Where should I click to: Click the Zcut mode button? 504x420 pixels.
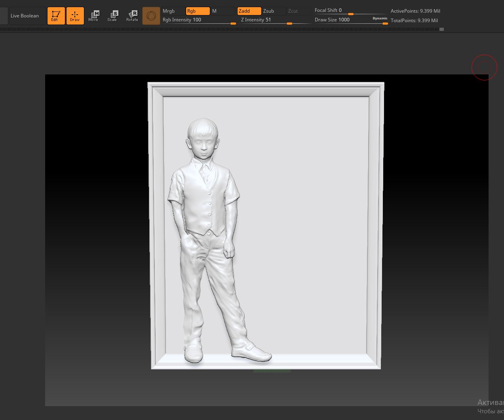(x=299, y=11)
